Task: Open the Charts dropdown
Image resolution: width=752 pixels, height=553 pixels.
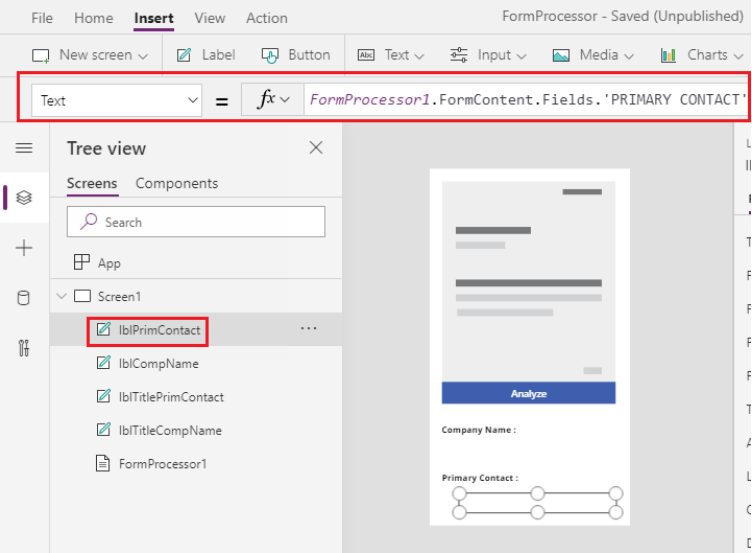Action: pos(702,55)
